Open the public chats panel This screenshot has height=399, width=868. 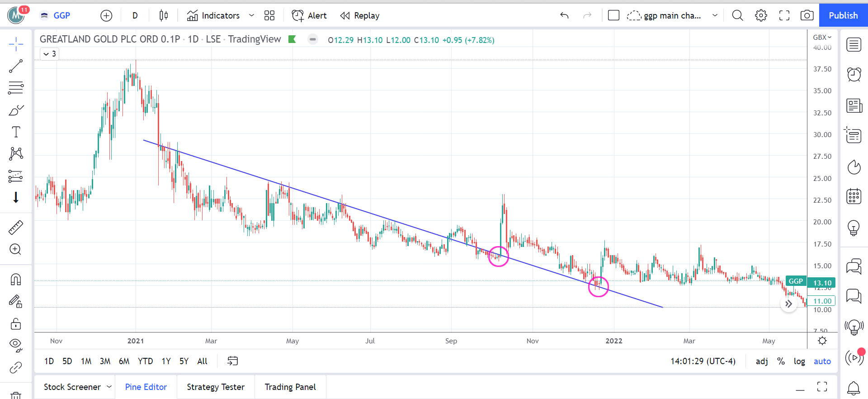854,266
